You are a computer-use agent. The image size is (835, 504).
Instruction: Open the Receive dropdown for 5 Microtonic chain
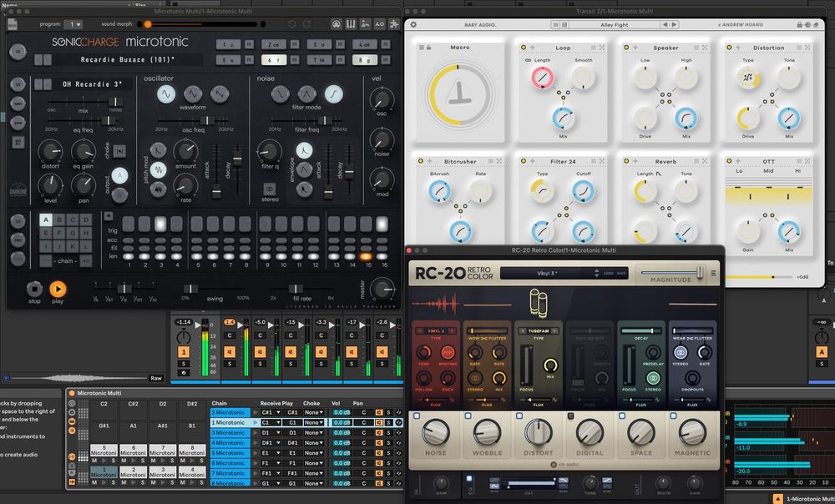click(x=271, y=453)
